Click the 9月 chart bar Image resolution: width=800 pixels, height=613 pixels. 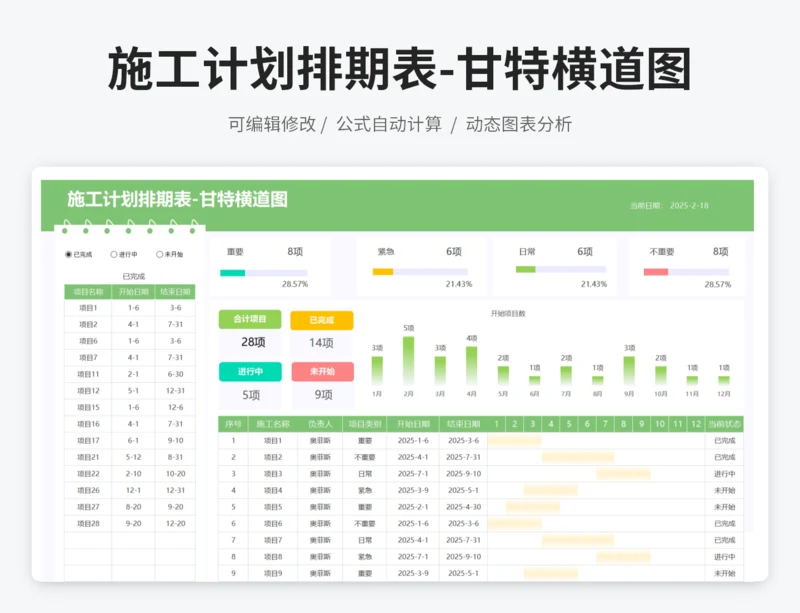coord(629,371)
